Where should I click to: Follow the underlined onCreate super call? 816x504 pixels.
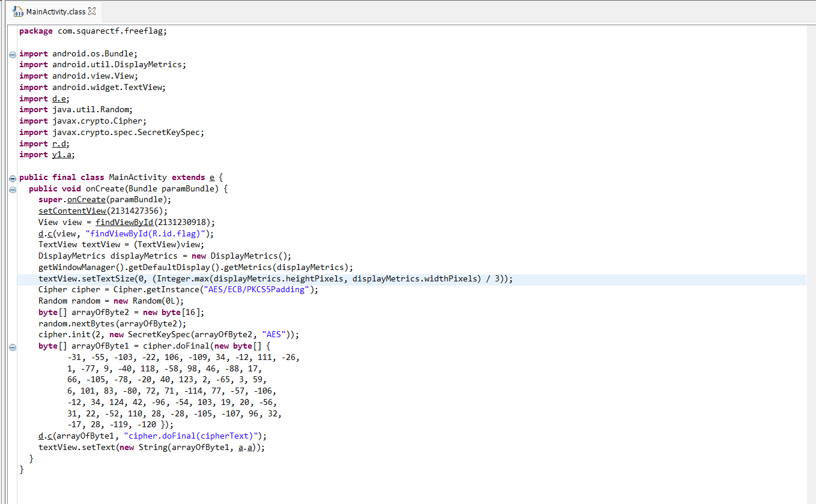point(86,200)
